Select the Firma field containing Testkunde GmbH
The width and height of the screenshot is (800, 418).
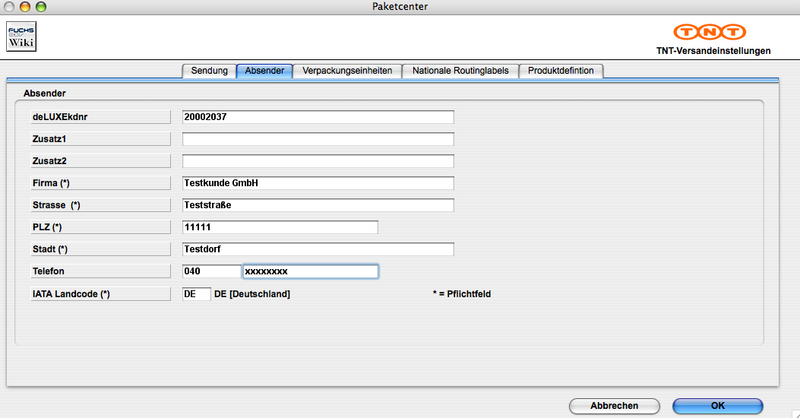tap(318, 183)
